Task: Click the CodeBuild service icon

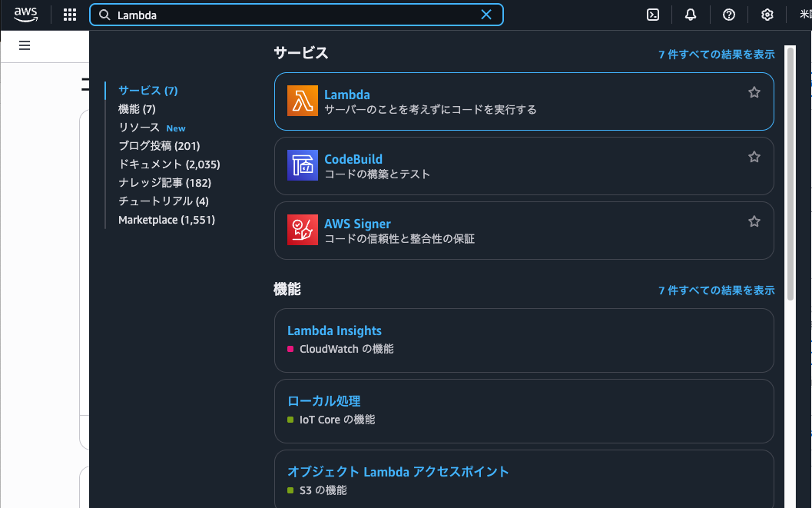Action: coord(303,166)
